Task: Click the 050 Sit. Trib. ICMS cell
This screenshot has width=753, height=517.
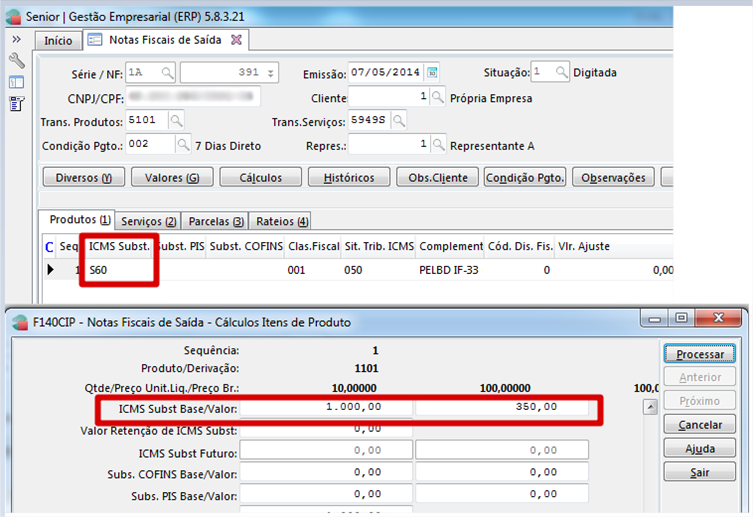Action: coord(379,270)
